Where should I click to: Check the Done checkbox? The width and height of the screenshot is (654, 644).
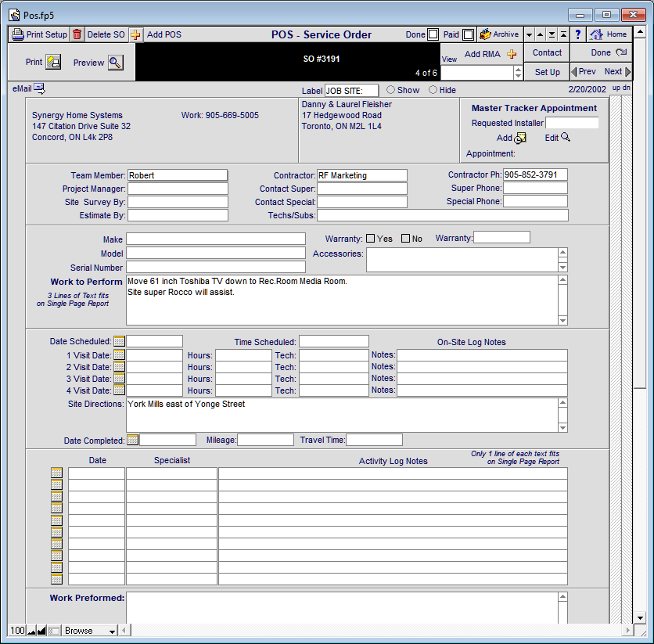(433, 34)
